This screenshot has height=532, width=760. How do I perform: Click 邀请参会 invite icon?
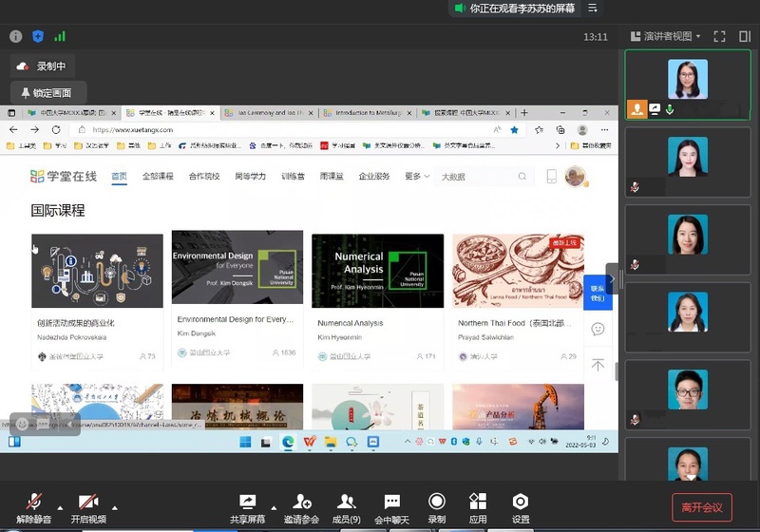[x=301, y=502]
